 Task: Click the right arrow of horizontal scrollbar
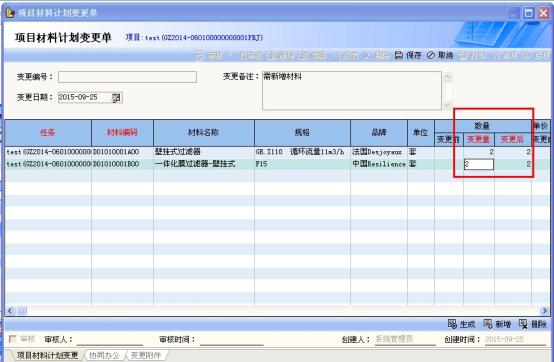coord(545,311)
